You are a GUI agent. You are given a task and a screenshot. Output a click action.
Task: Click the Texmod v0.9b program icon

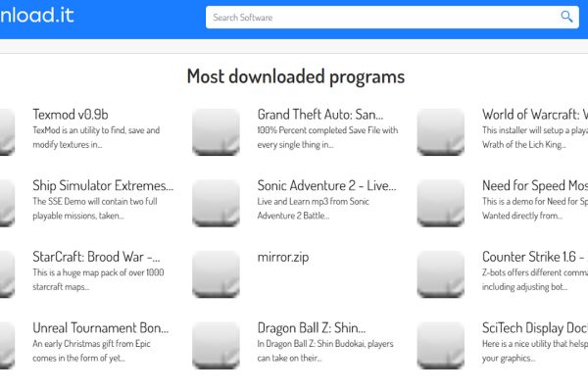click(x=7, y=131)
